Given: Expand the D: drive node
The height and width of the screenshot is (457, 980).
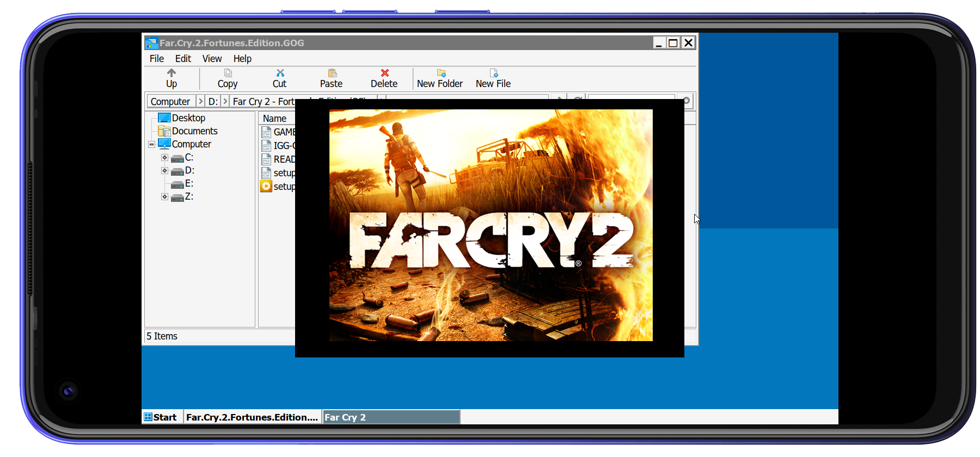Looking at the screenshot, I should 164,171.
